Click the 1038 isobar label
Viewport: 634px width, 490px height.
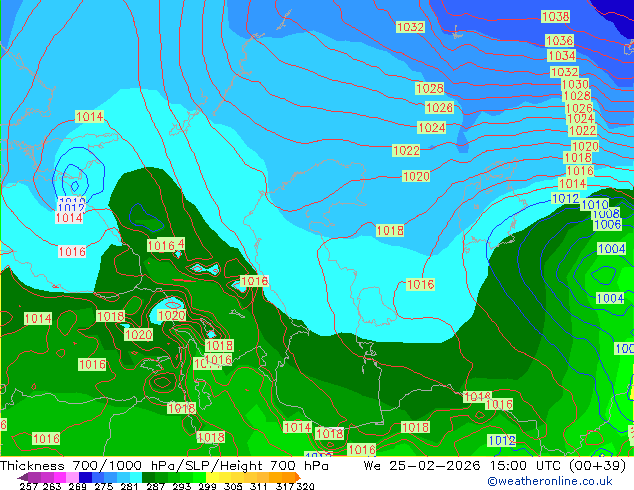click(556, 17)
